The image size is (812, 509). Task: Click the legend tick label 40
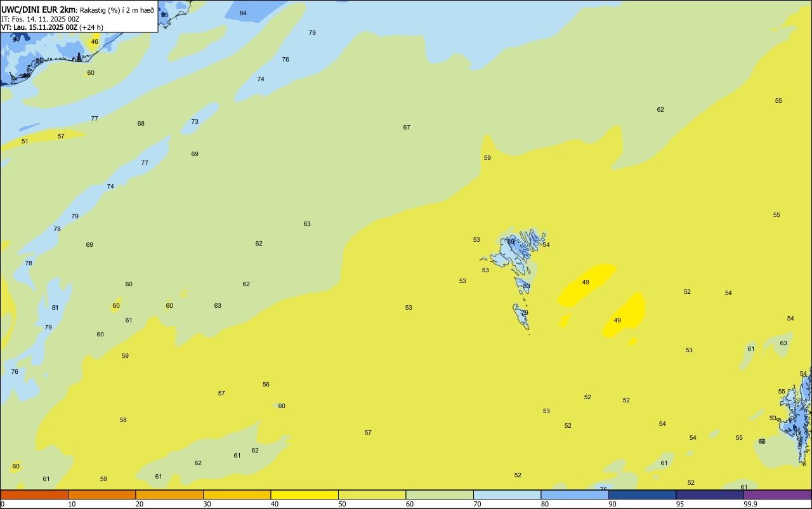(x=275, y=504)
